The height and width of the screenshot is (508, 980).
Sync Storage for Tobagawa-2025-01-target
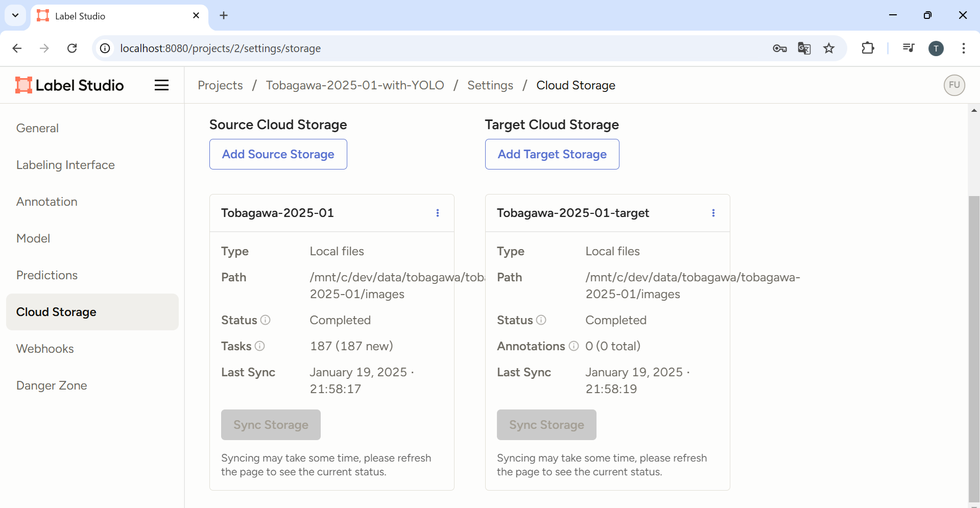546,425
